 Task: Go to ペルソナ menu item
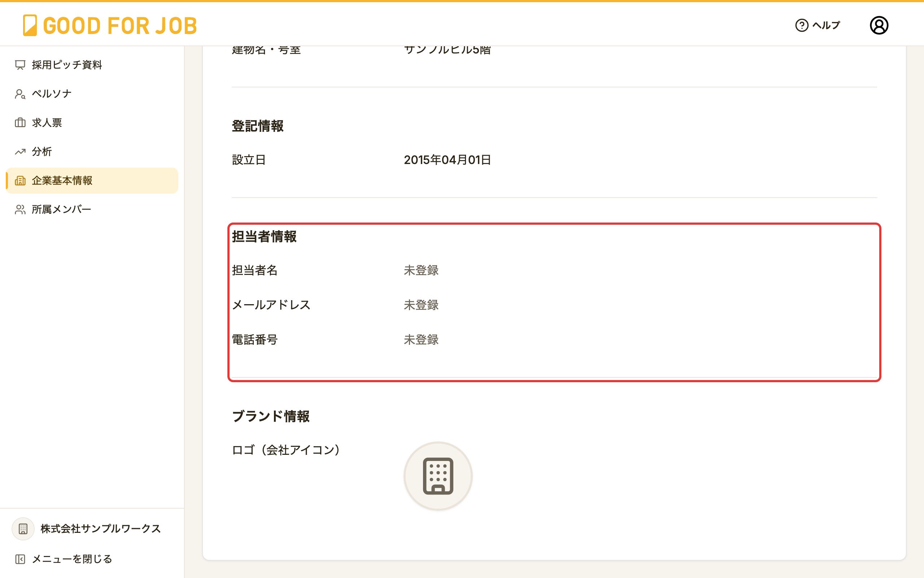[x=92, y=94]
